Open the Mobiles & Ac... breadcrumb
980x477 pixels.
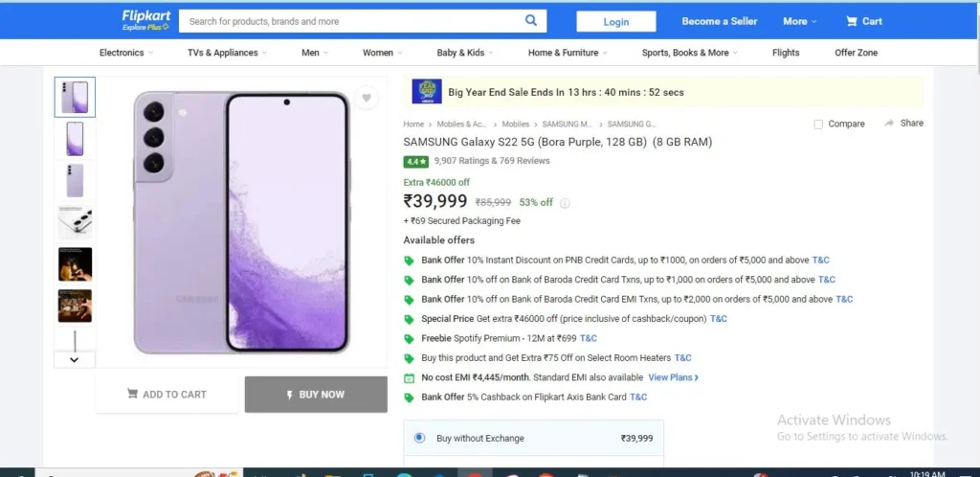tap(462, 125)
